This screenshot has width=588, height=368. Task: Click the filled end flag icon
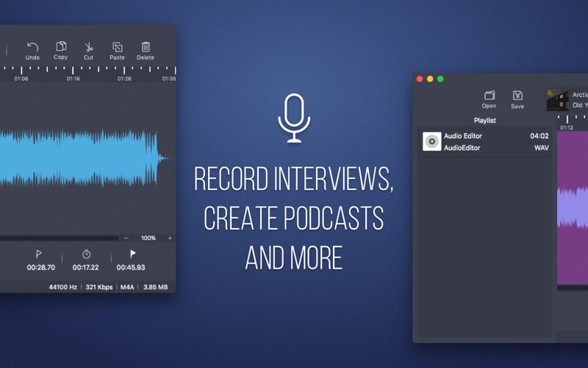tap(132, 254)
